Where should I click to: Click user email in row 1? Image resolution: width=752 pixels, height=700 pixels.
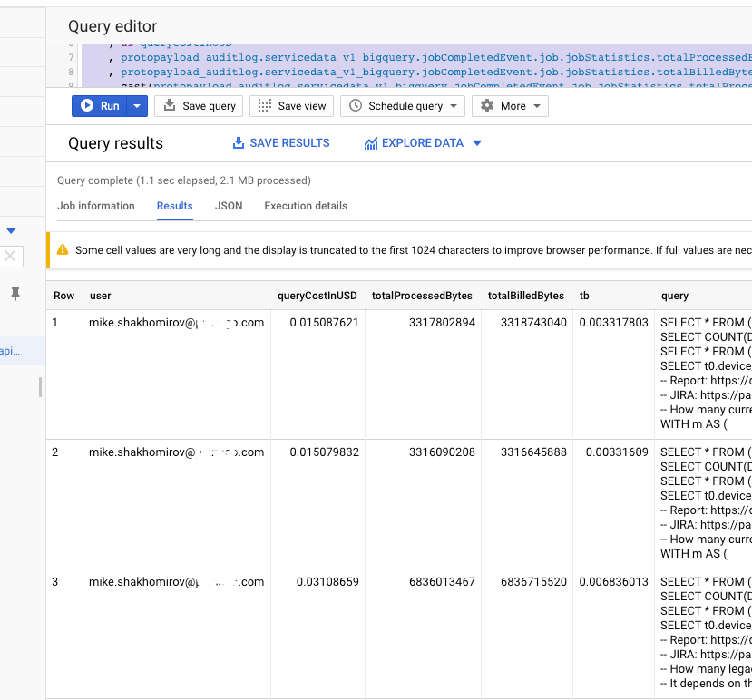[177, 322]
